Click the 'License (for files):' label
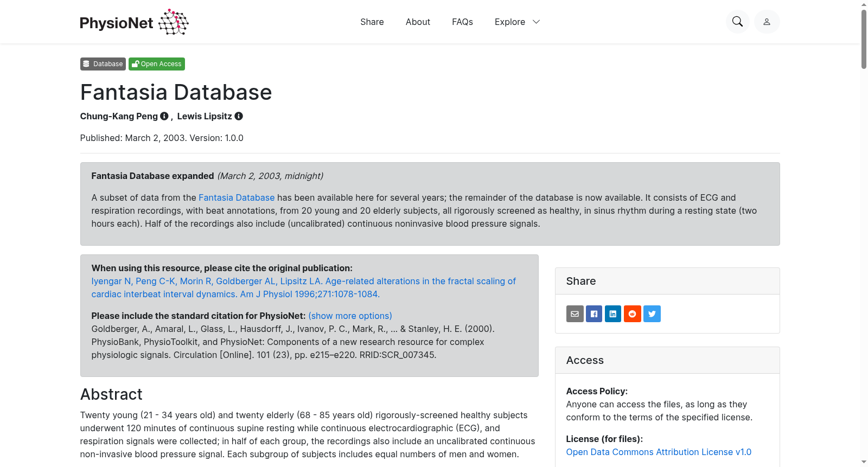This screenshot has width=868, height=467. [604, 439]
